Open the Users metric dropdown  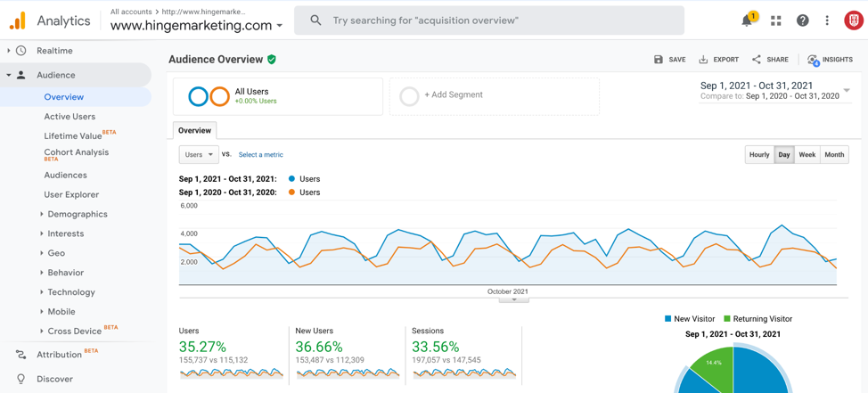point(199,155)
